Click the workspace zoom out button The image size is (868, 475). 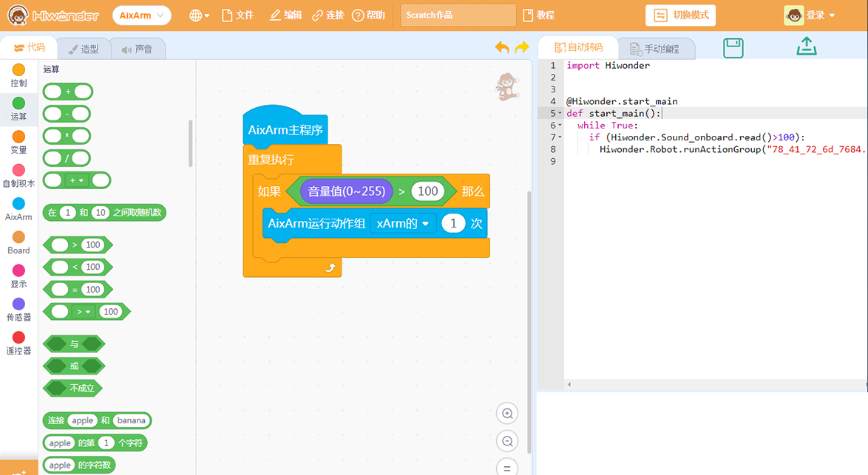point(507,441)
